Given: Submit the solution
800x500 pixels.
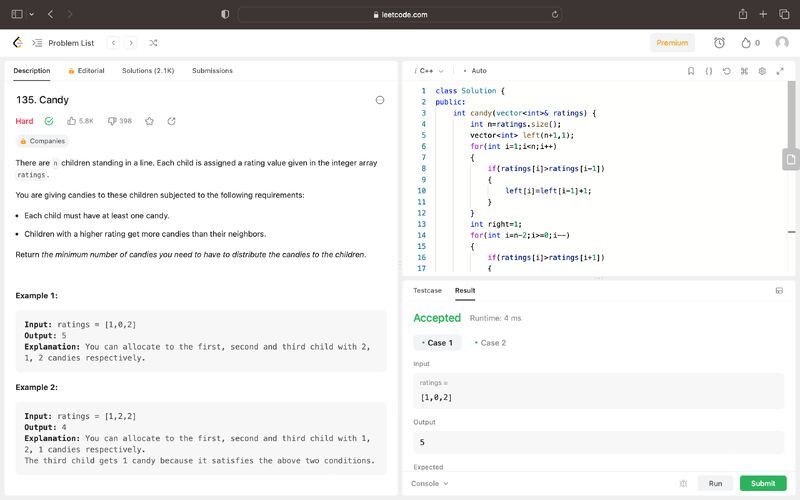Looking at the screenshot, I should pos(763,483).
